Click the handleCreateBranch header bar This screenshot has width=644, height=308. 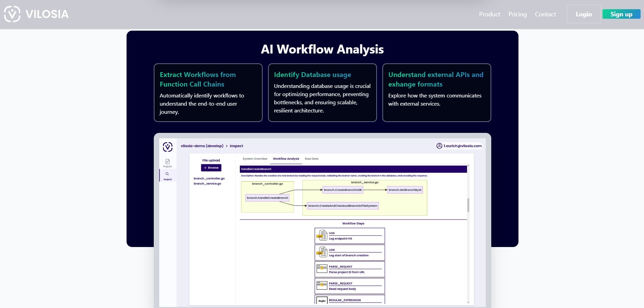[x=353, y=169]
